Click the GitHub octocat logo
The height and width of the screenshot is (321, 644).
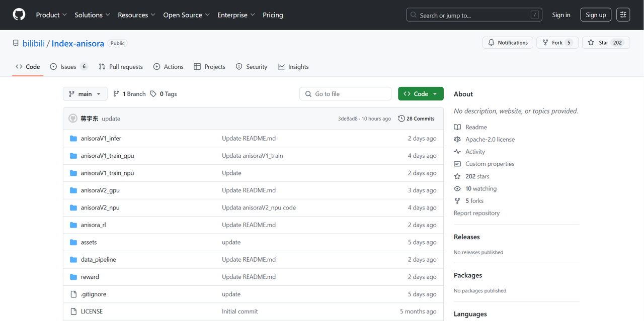[19, 15]
